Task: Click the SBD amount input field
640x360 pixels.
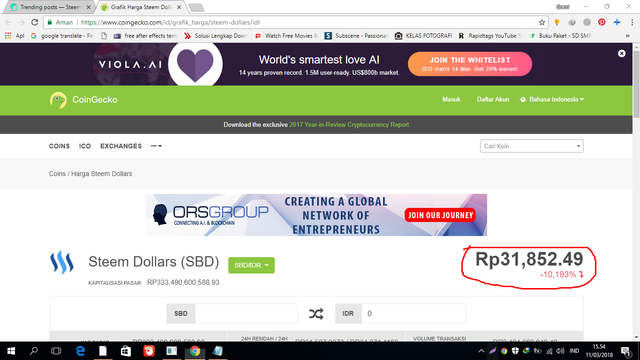Action: click(246, 313)
